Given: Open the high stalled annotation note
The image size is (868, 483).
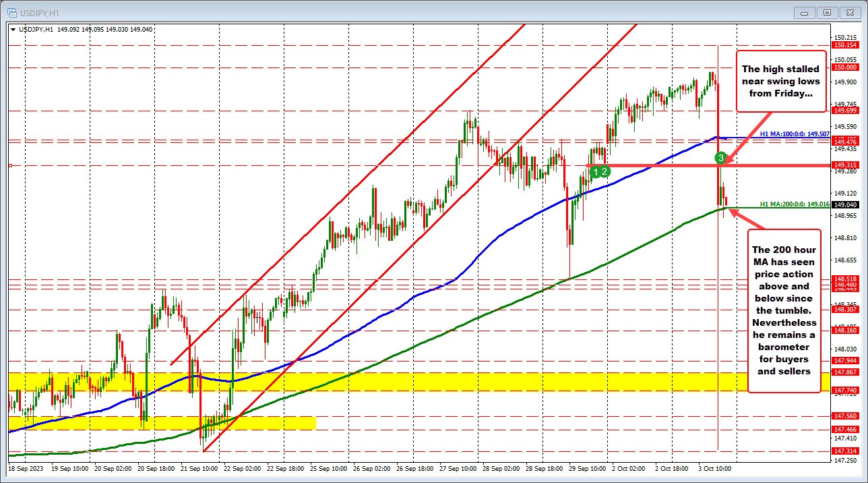Looking at the screenshot, I should point(780,81).
